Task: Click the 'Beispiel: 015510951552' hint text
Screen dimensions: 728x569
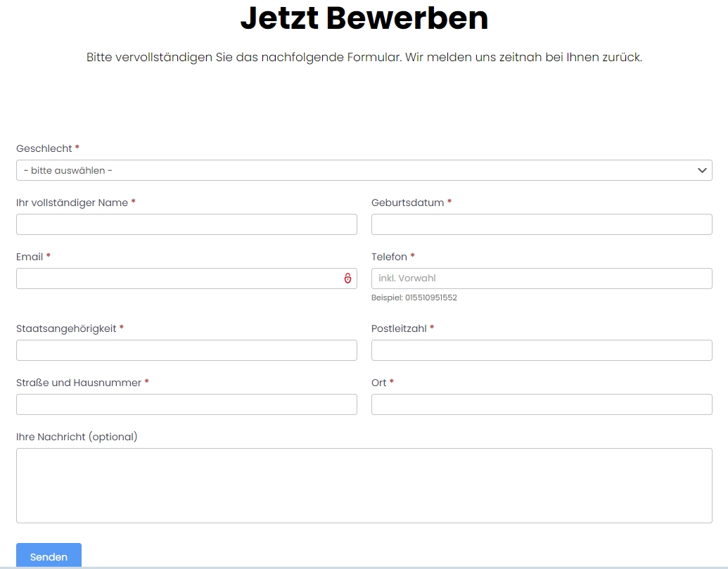Action: tap(414, 298)
